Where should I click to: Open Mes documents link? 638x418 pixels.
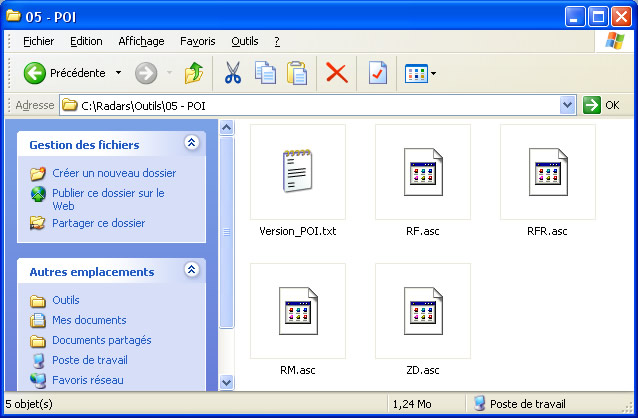tap(89, 320)
